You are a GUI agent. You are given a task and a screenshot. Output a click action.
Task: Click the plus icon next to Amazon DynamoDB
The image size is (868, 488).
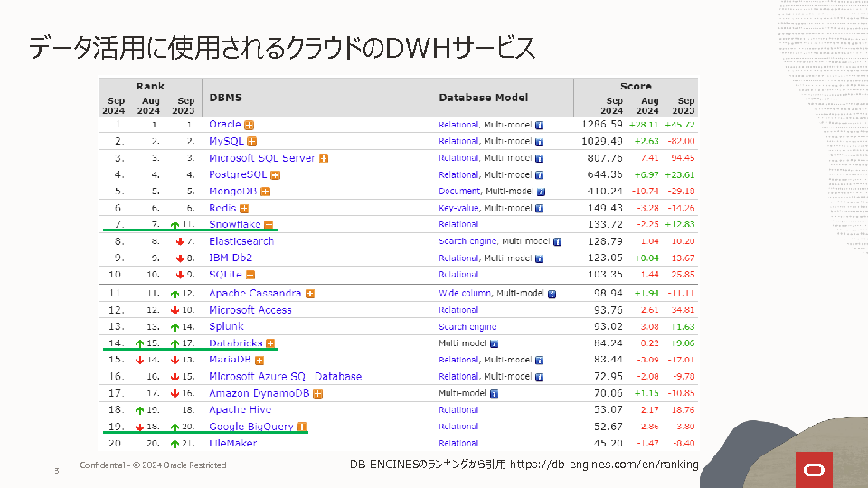click(318, 393)
